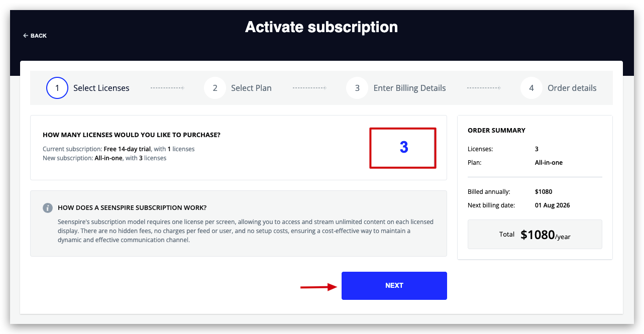Click the Order Summary heading
The image size is (644, 334).
[496, 130]
